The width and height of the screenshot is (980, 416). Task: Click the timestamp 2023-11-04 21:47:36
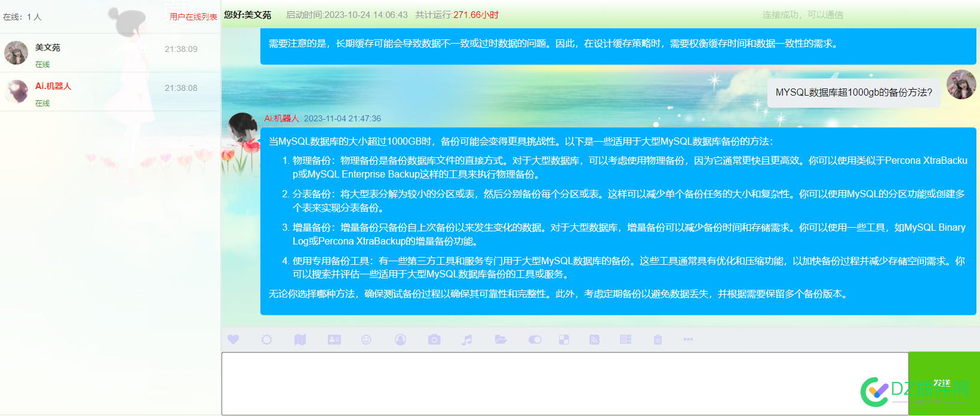coord(342,118)
